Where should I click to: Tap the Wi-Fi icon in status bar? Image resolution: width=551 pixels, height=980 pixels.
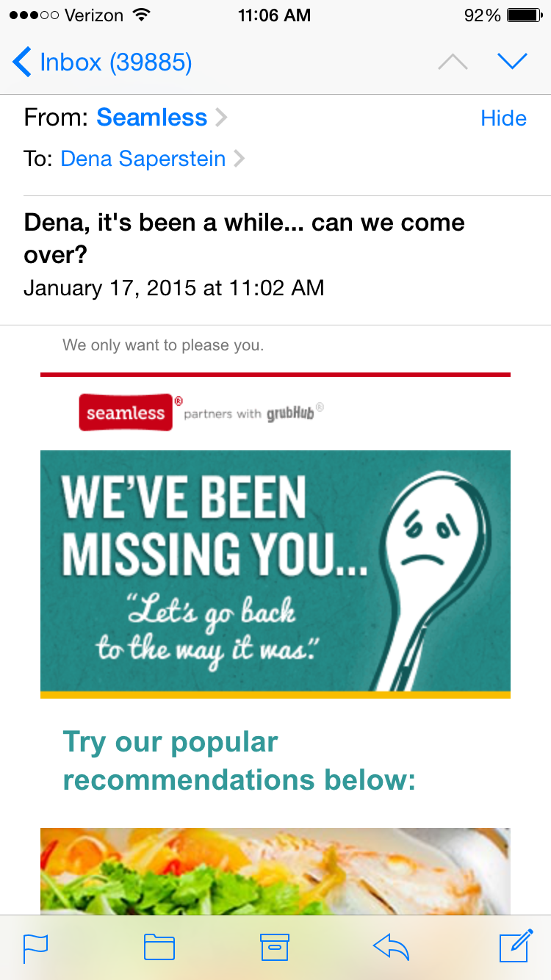(x=141, y=15)
